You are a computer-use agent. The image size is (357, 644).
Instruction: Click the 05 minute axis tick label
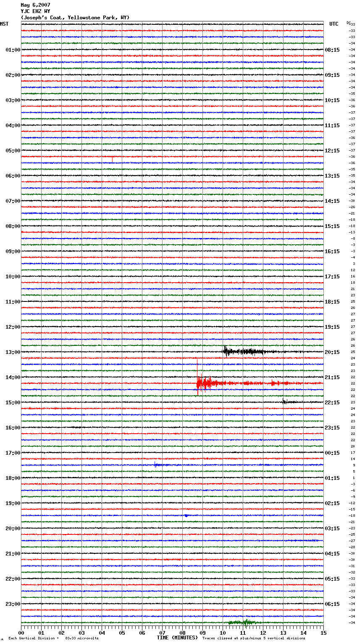(x=122, y=633)
